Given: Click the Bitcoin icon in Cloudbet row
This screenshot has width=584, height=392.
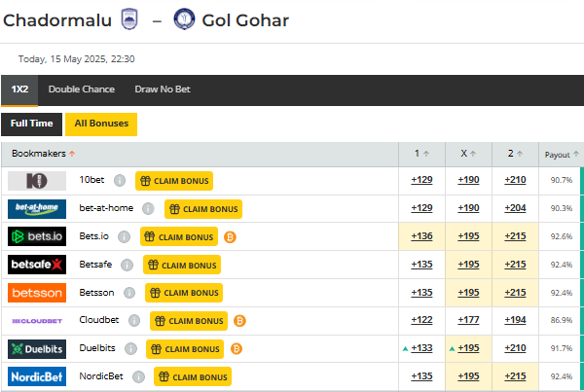Looking at the screenshot, I should [239, 321].
